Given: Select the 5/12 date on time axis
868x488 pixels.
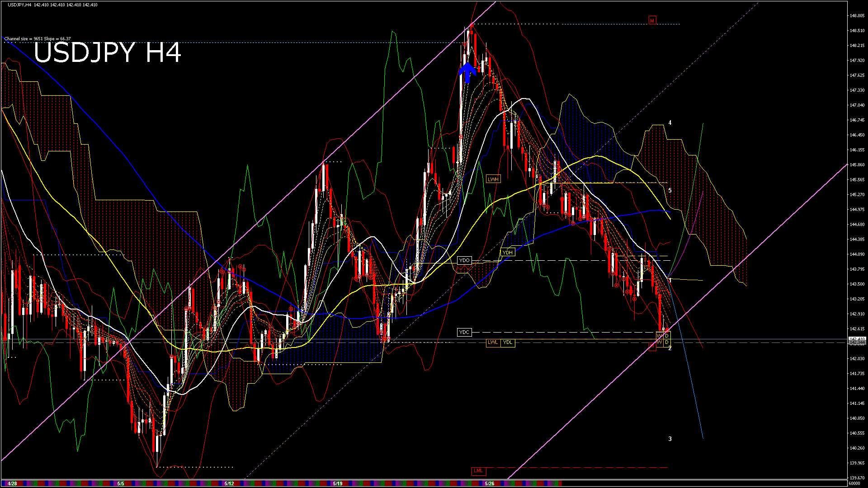Looking at the screenshot, I should click(229, 483).
